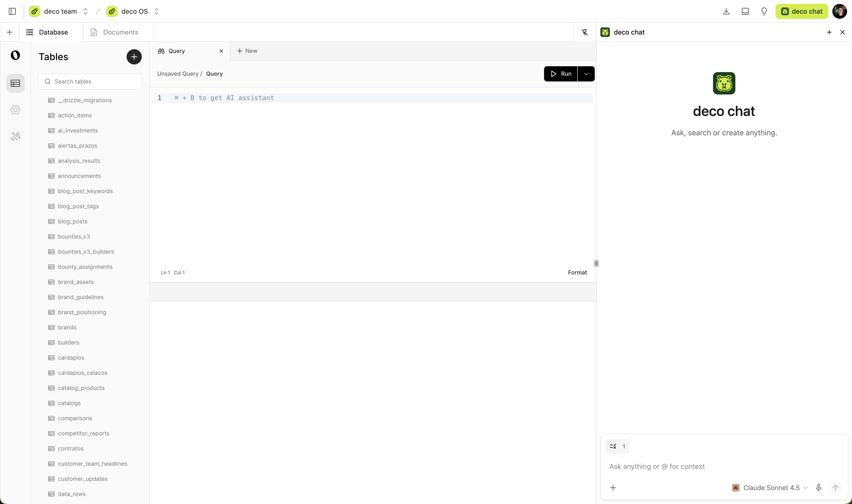Open the Run options dropdown arrow
This screenshot has width=852, height=504.
[x=586, y=74]
